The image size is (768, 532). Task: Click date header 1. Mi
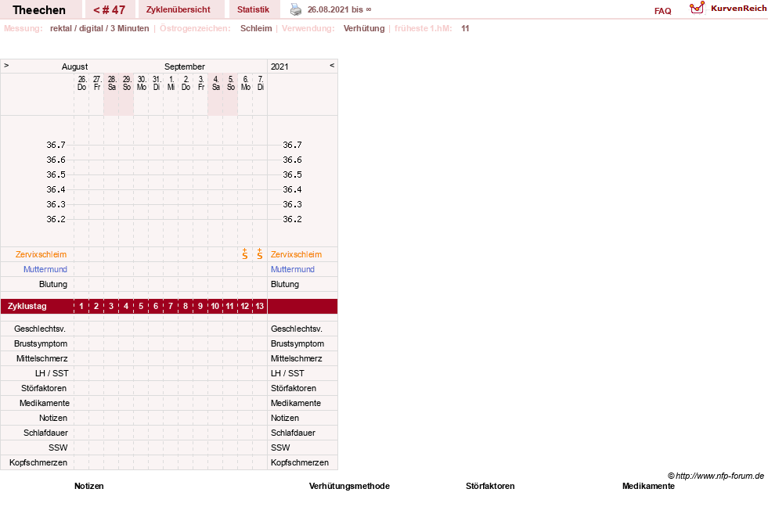coord(171,83)
